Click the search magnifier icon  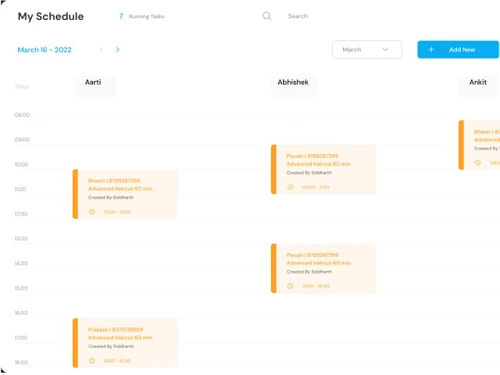pos(267,16)
